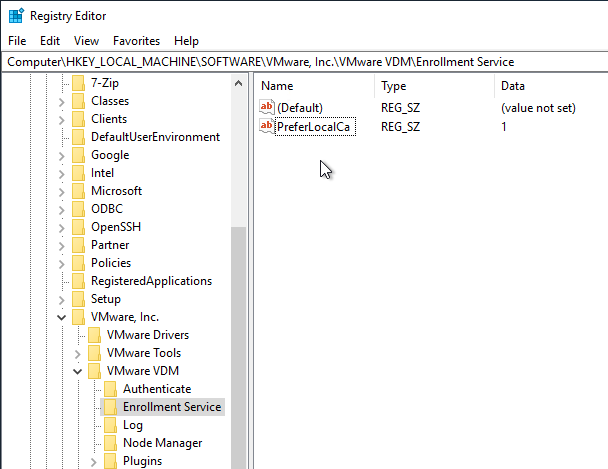The width and height of the screenshot is (608, 469).
Task: Select the VMware, Inc. folder icon
Action: click(x=78, y=317)
